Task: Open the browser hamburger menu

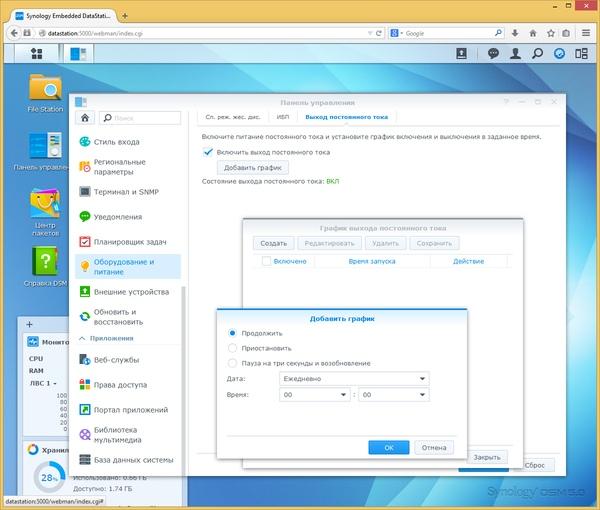Action: coord(585,33)
